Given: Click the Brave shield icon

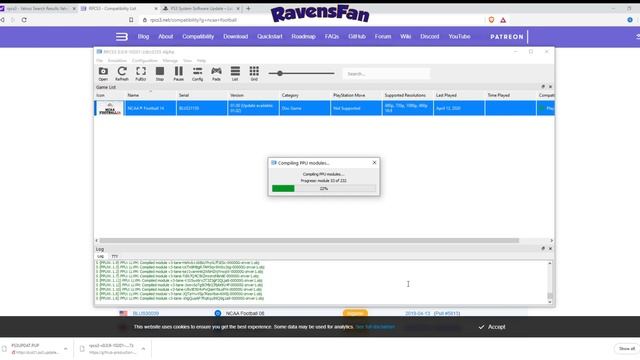Looking at the screenshot, I should click(x=491, y=20).
